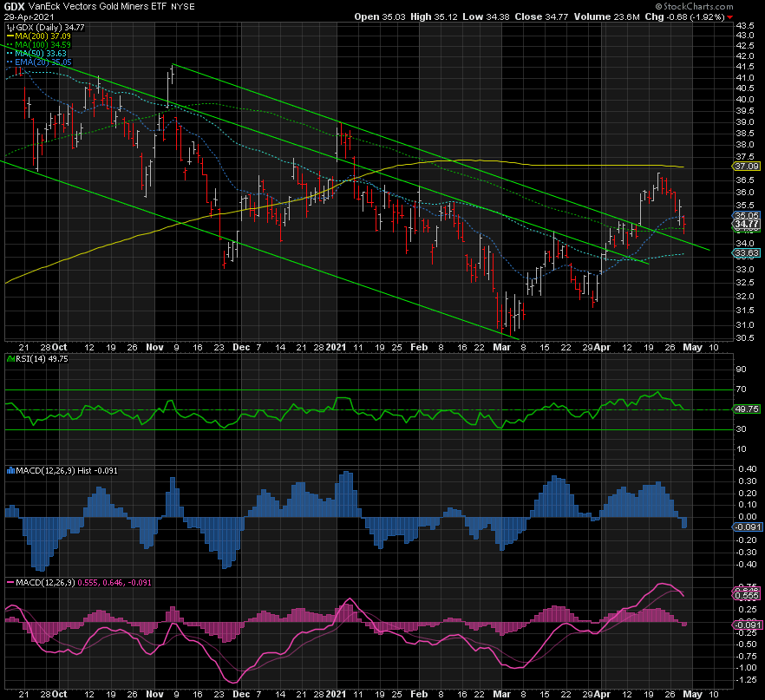Click the 29-Apr-2021 date label
Viewport: 765px width, 700px height.
(29, 17)
